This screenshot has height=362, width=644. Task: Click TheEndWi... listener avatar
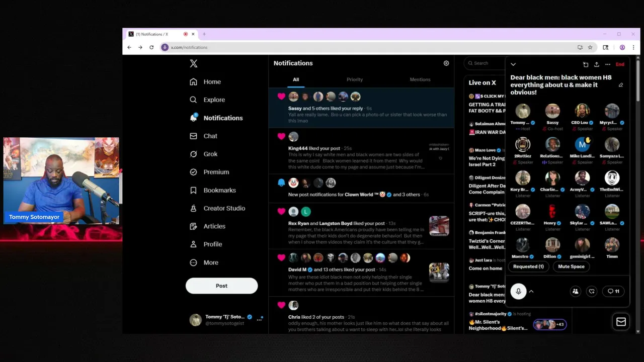click(612, 178)
